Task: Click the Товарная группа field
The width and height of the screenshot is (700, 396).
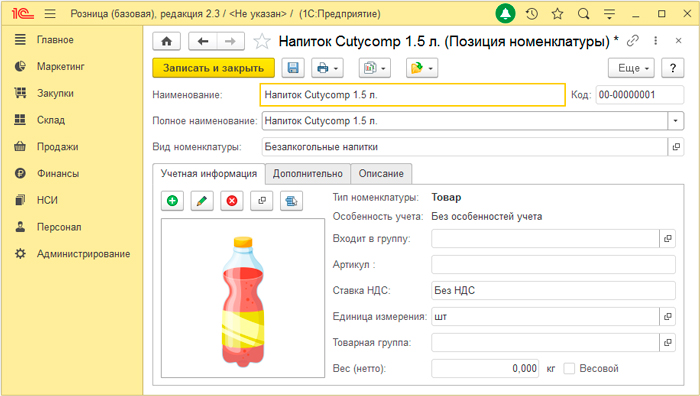Action: [545, 342]
